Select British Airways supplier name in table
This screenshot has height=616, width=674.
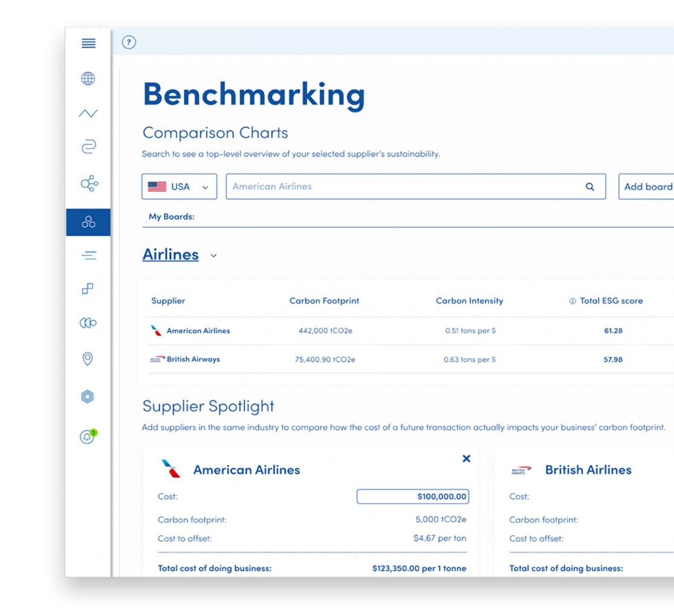pos(193,359)
